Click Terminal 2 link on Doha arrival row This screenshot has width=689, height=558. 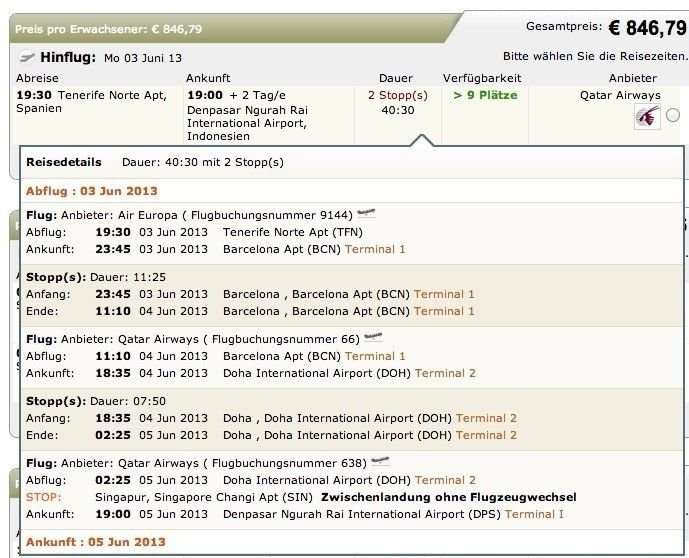445,373
